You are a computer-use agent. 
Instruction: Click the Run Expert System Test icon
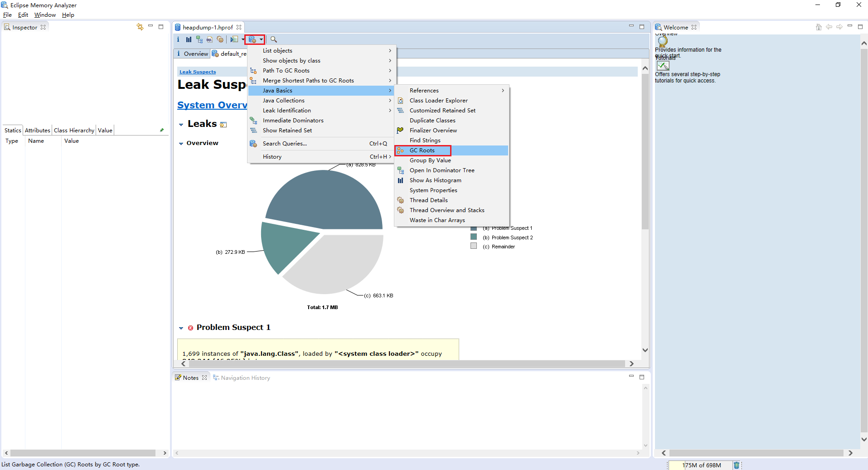tap(234, 39)
